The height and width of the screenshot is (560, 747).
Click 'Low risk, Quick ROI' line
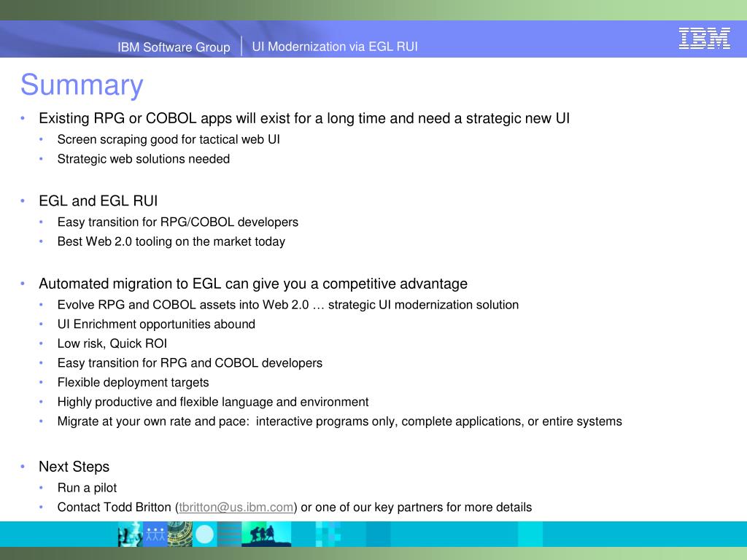[x=112, y=344]
